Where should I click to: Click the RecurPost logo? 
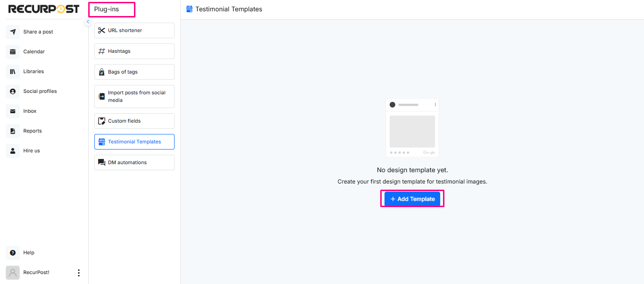(44, 9)
